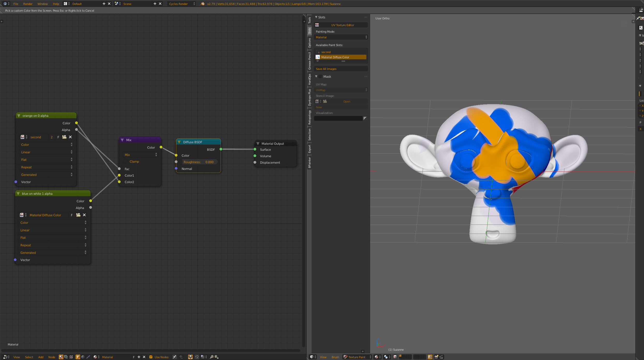Open Linear interpolation dropdown in orange node

click(x=47, y=152)
